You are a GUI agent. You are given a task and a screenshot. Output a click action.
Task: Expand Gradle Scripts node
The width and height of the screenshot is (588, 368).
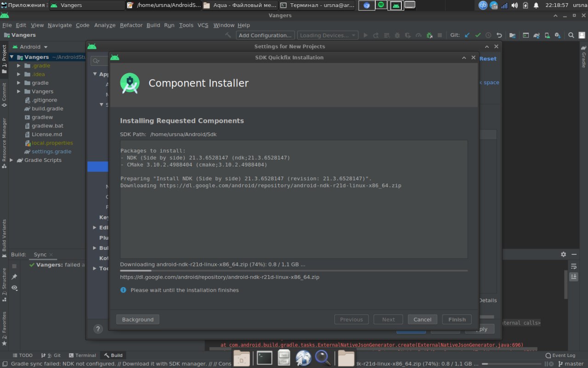(x=11, y=160)
